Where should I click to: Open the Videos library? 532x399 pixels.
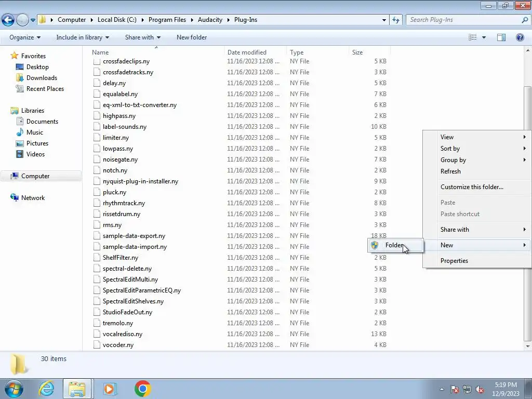point(35,154)
